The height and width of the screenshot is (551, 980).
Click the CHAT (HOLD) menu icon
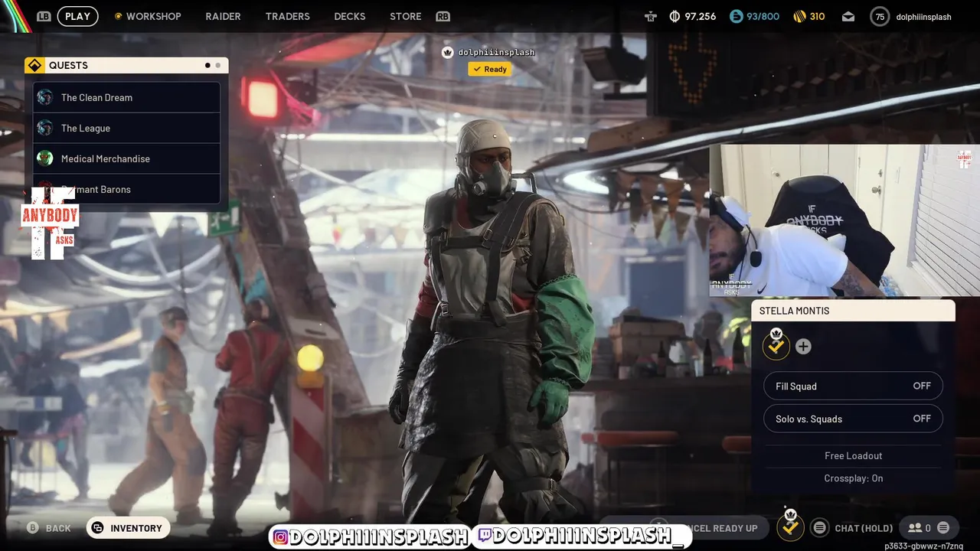pos(820,528)
